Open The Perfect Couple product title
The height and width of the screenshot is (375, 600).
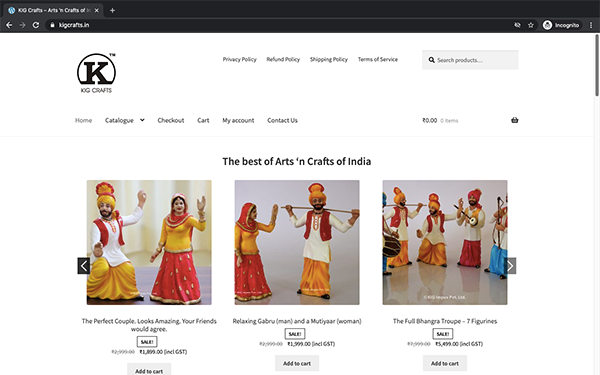[149, 325]
